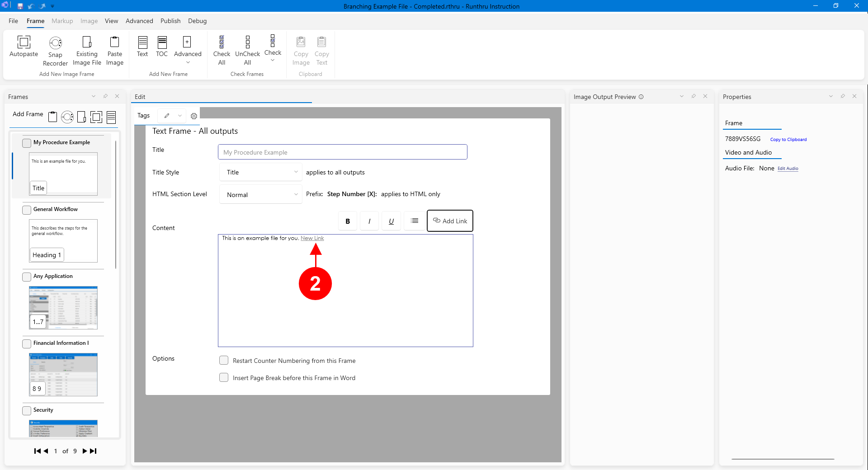
Task: Enable Restart Counter Numbering from this Frame
Action: point(224,360)
